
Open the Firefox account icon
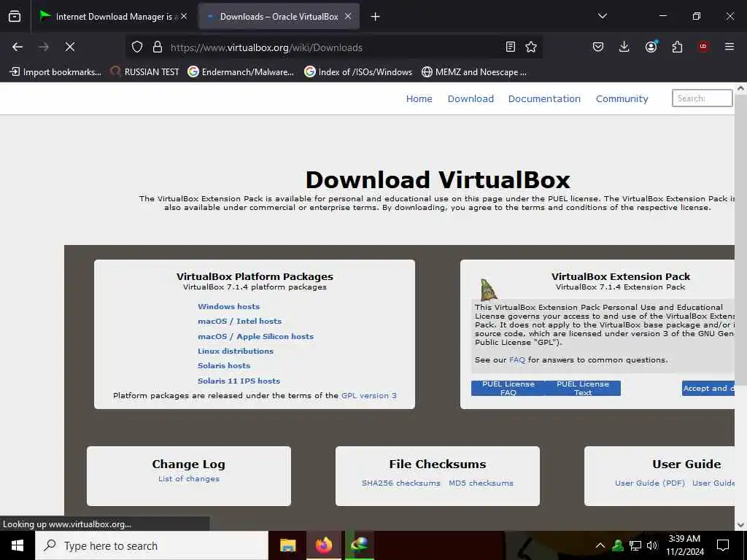coord(651,47)
